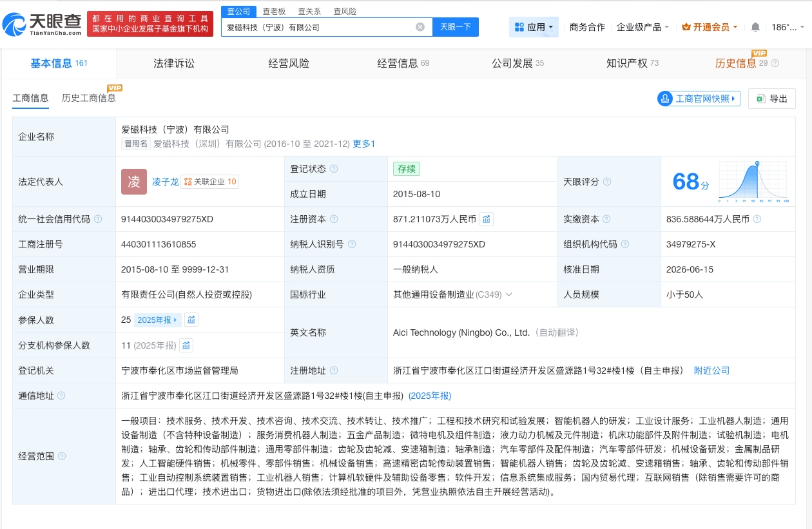Open 工商官网快照 snapshot button
The height and width of the screenshot is (529, 812).
(x=699, y=99)
